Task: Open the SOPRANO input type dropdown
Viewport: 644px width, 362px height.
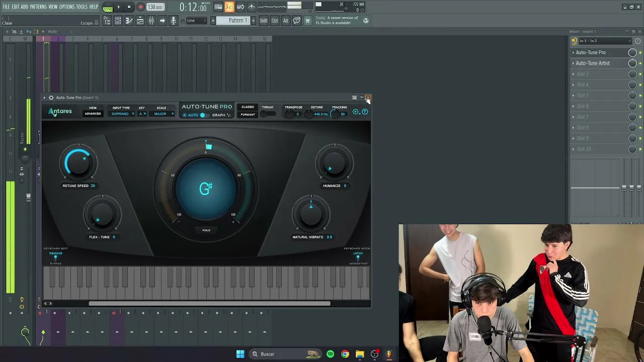Action: coord(123,114)
